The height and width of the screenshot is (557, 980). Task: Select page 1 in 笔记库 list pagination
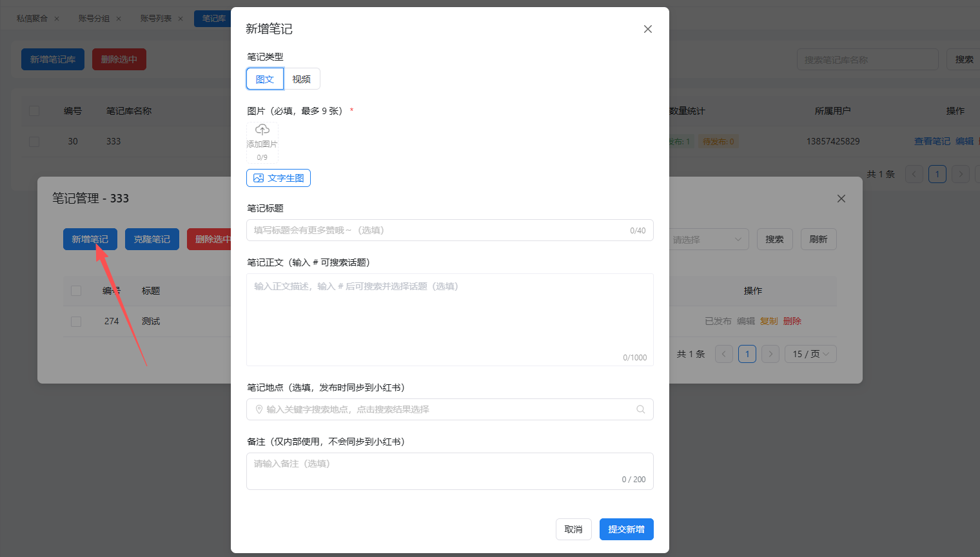pyautogui.click(x=937, y=174)
